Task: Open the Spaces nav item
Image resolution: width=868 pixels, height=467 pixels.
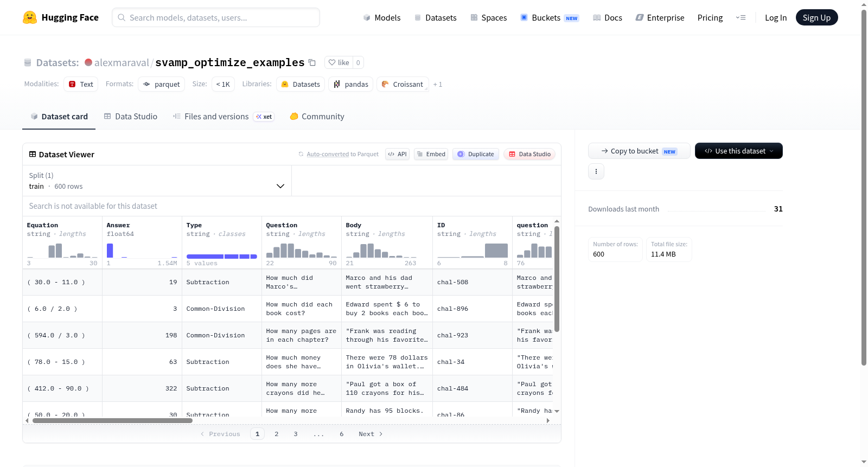Action: pyautogui.click(x=489, y=17)
